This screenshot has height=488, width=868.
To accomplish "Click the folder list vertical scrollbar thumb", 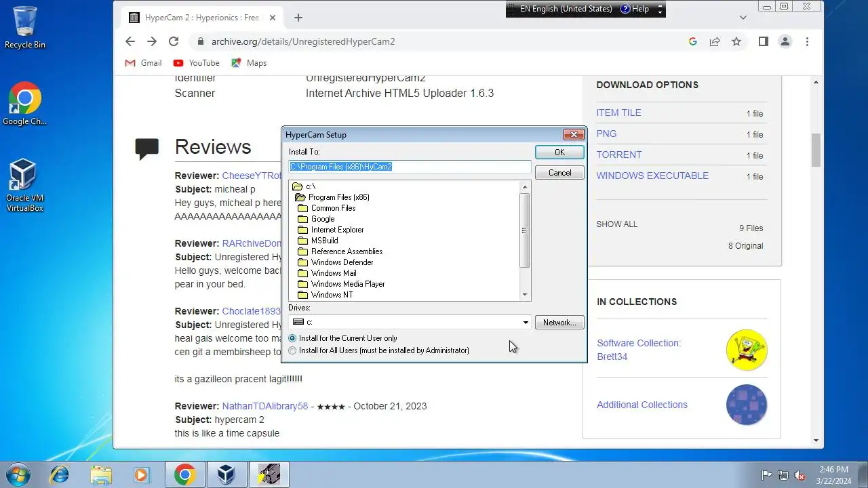I will pos(524,230).
